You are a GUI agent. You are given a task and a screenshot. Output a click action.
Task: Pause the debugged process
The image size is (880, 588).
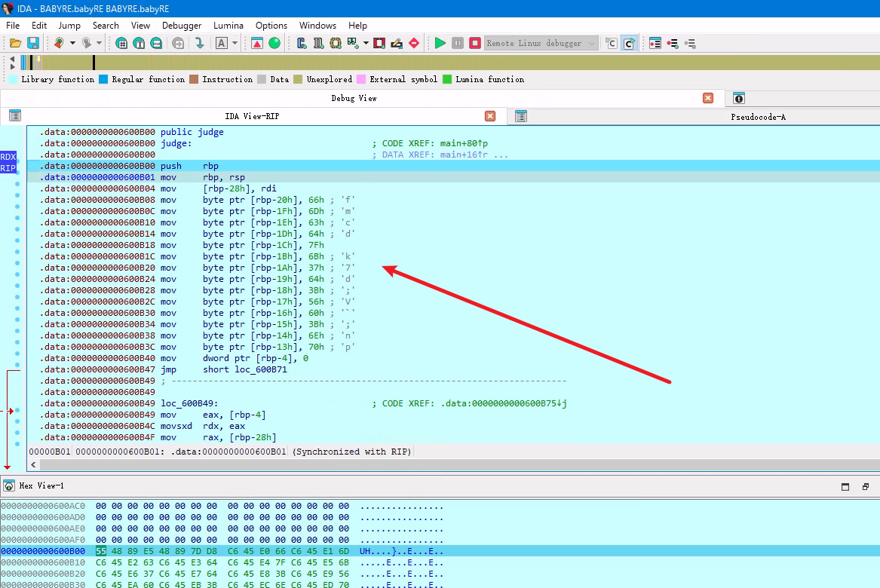[x=458, y=43]
